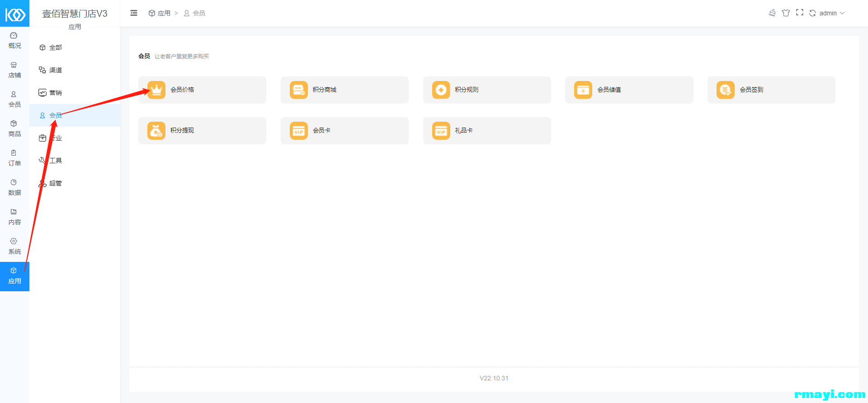Open the 礼品卡 VIP icon
The height and width of the screenshot is (403, 868).
pos(441,131)
